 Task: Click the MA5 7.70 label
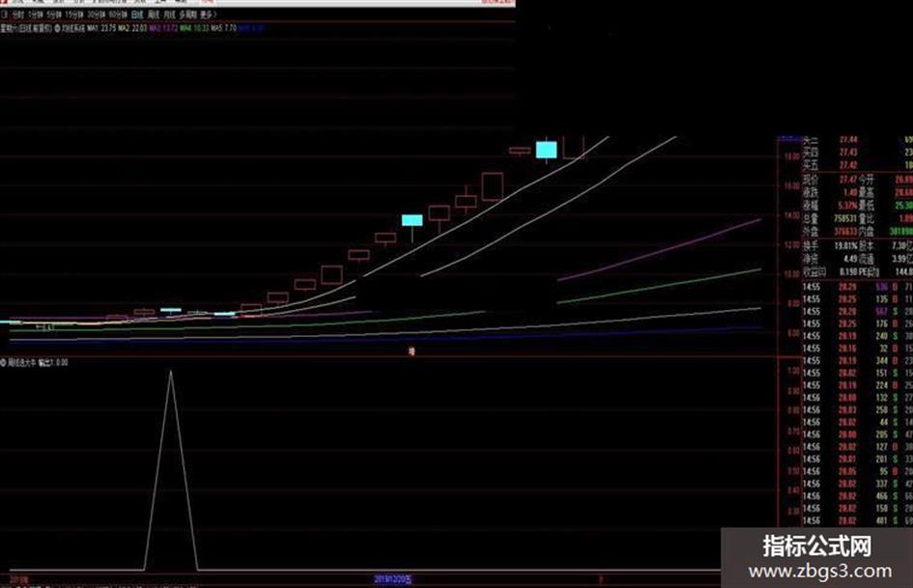pyautogui.click(x=223, y=28)
